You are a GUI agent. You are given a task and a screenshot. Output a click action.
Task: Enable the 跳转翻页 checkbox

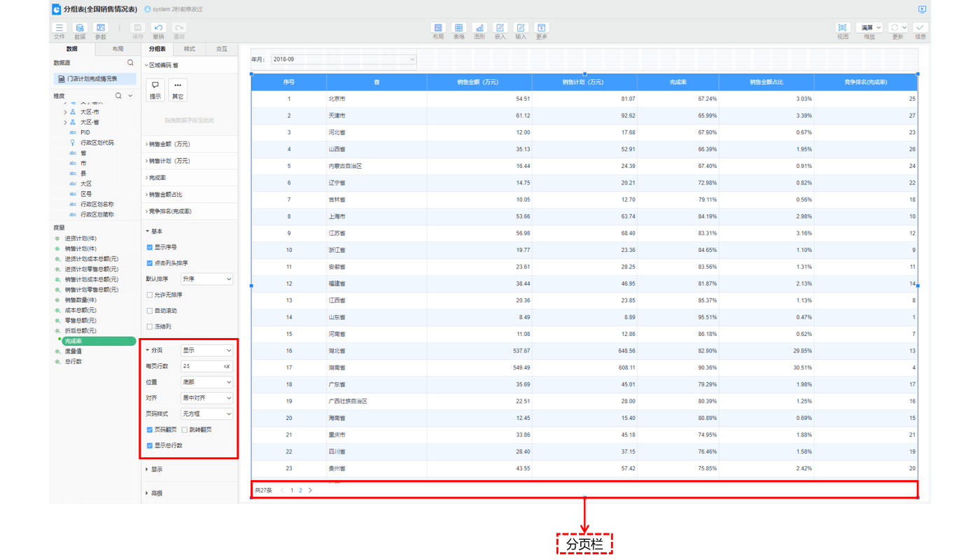pyautogui.click(x=185, y=430)
